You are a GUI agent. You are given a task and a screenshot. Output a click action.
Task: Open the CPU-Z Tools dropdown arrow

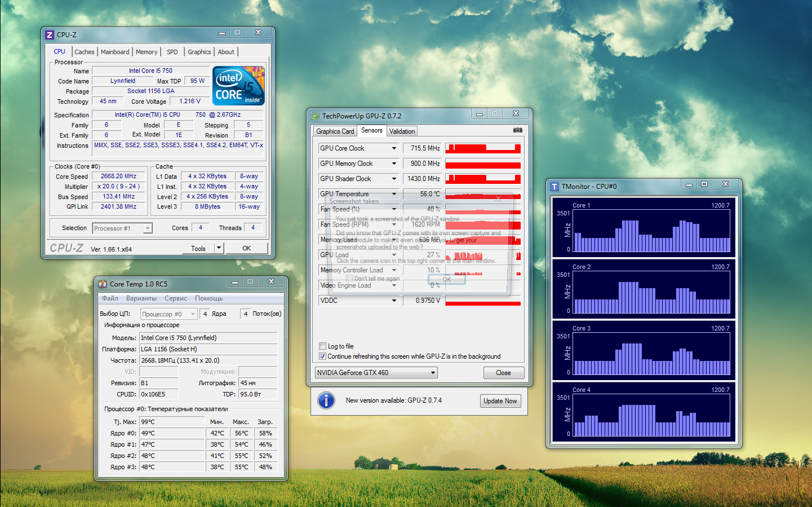pyautogui.click(x=219, y=248)
